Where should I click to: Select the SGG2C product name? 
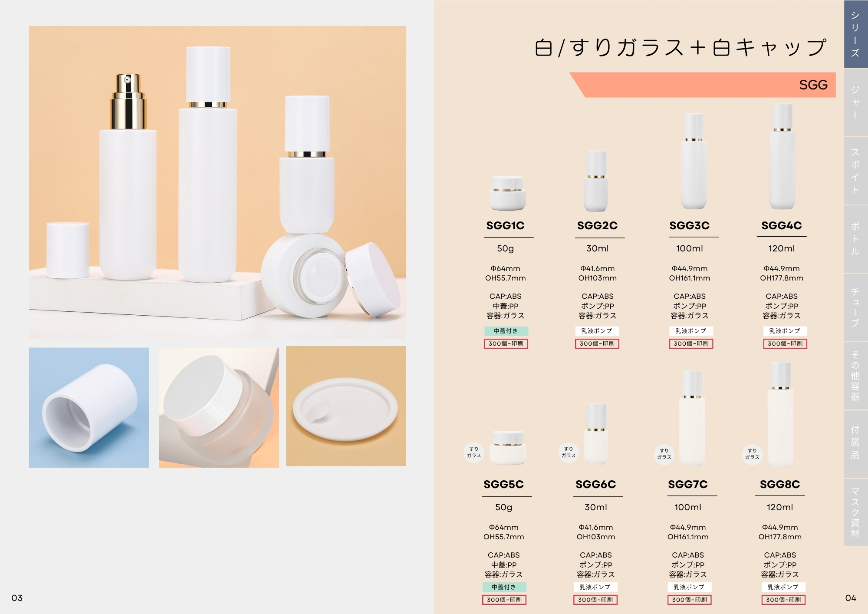pyautogui.click(x=597, y=225)
